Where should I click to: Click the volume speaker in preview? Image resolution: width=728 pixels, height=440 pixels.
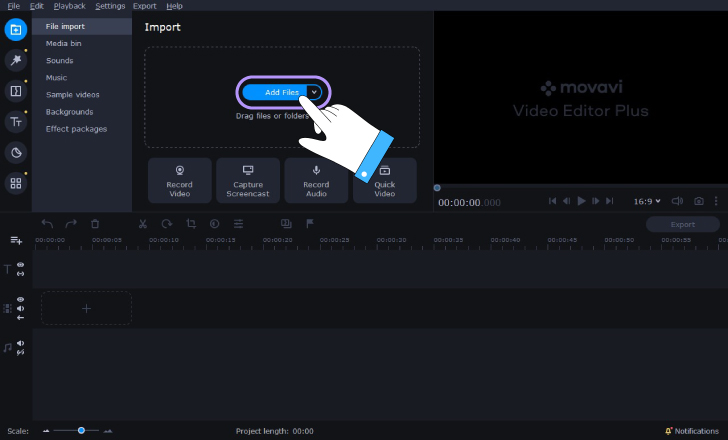coord(677,201)
